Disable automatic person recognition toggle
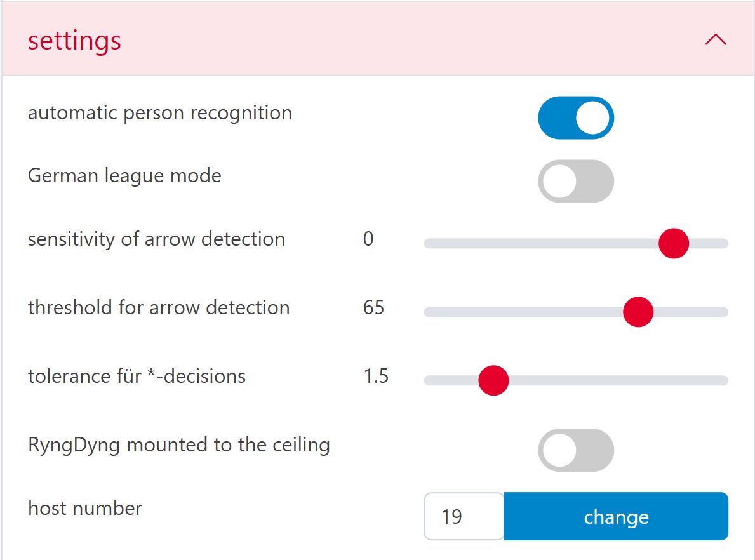This screenshot has height=560, width=755. coord(575,118)
